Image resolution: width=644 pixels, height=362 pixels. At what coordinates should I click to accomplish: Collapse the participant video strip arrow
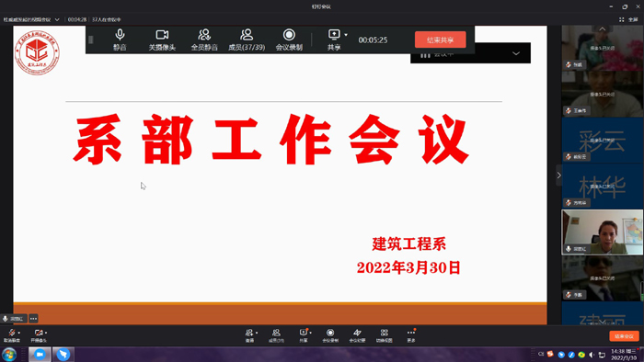(558, 175)
